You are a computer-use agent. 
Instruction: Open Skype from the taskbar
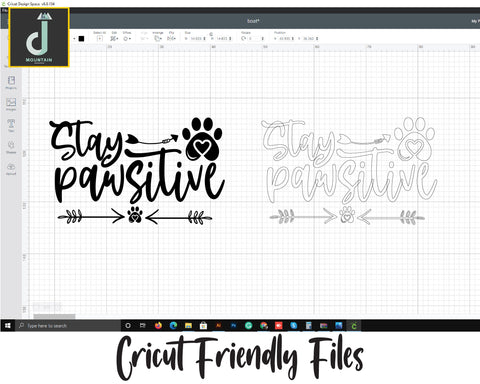(294, 325)
